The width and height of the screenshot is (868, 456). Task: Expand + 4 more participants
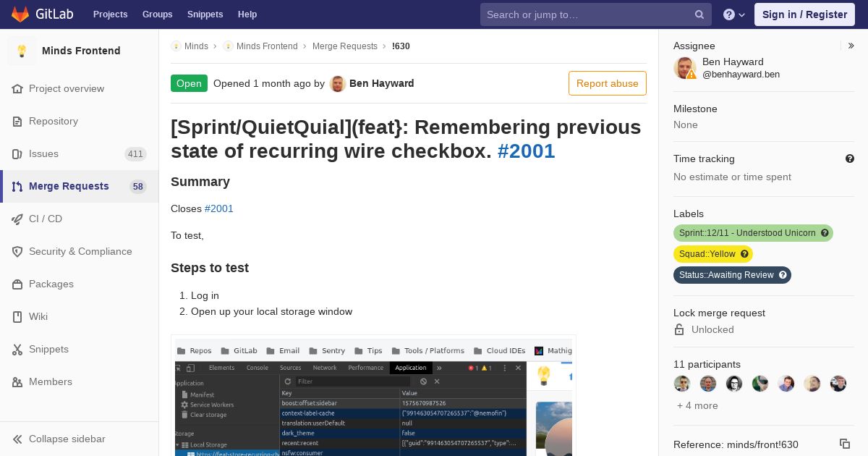click(x=697, y=405)
